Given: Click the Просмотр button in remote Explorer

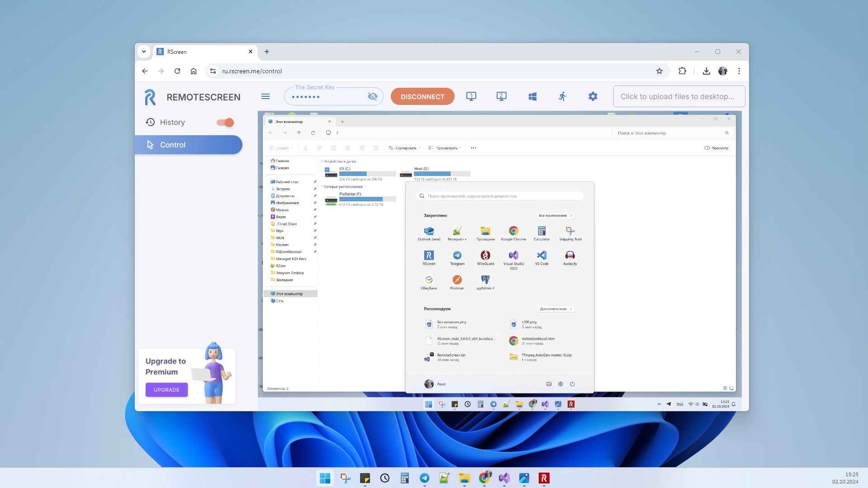Looking at the screenshot, I should point(716,148).
